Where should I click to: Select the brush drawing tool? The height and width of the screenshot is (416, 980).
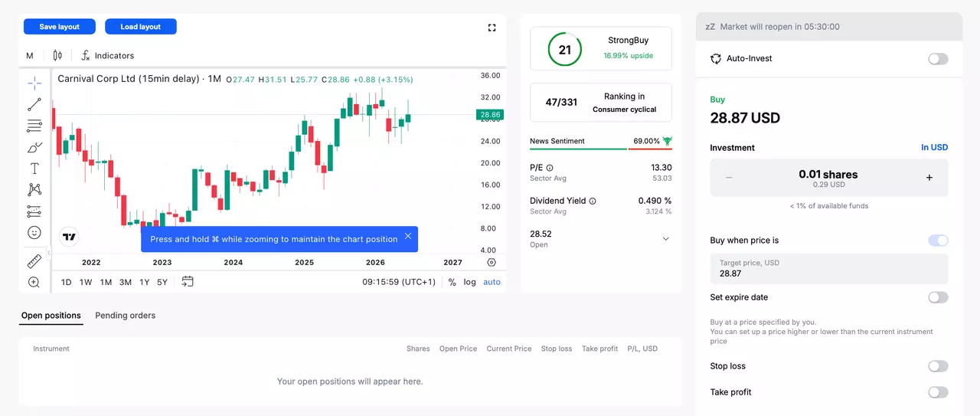click(34, 147)
